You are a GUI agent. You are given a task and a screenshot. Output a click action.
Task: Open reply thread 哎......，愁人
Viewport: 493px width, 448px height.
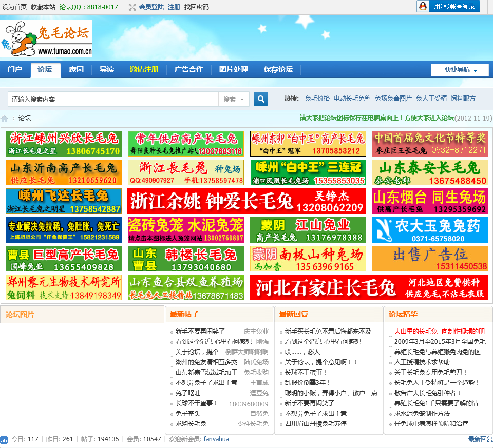[x=302, y=352]
